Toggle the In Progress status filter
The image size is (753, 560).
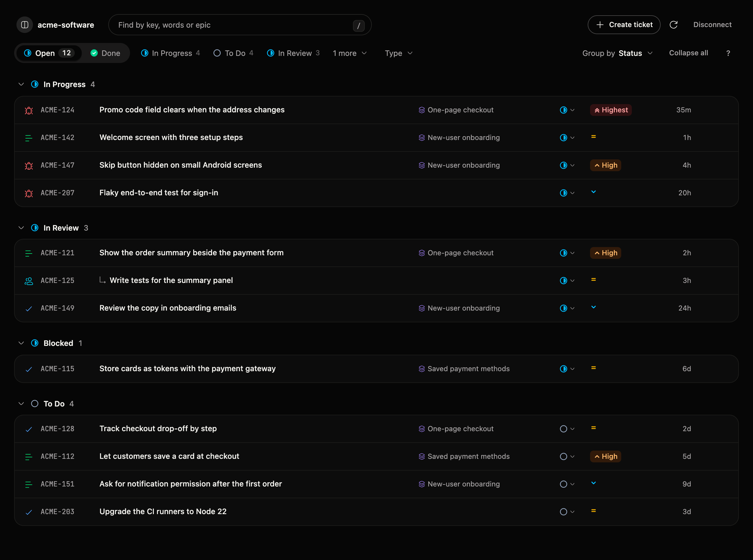click(171, 53)
